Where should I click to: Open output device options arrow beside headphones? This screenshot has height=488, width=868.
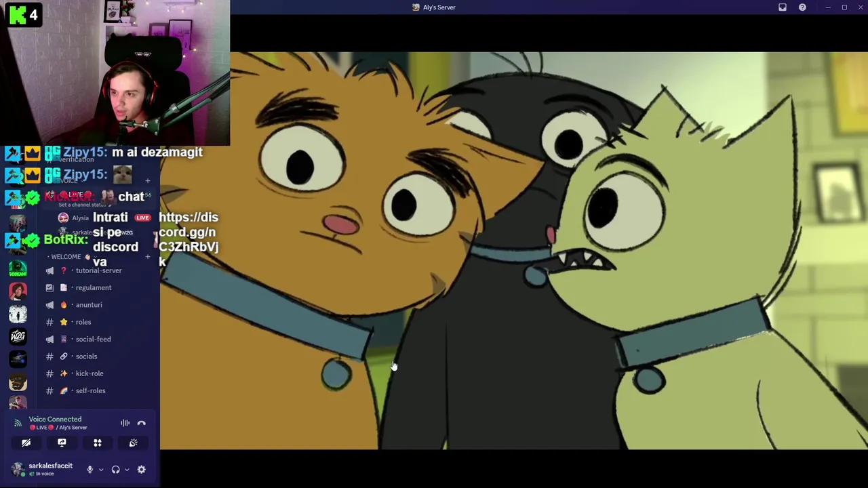tap(127, 469)
